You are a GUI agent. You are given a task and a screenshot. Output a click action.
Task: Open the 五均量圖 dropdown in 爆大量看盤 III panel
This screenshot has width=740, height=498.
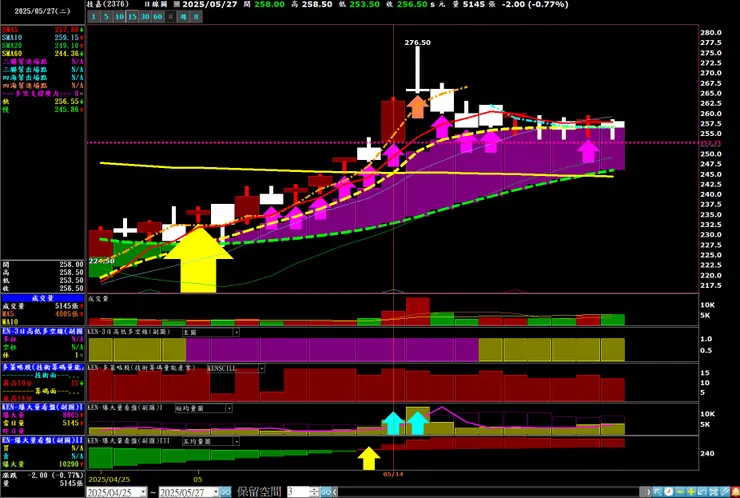tap(210, 441)
